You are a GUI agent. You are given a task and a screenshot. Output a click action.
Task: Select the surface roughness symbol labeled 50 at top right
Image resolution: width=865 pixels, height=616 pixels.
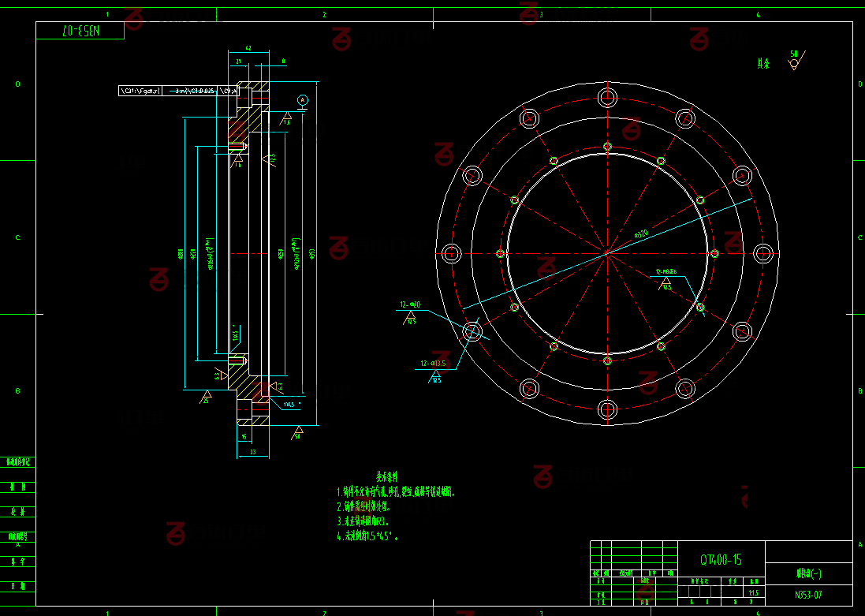794,62
